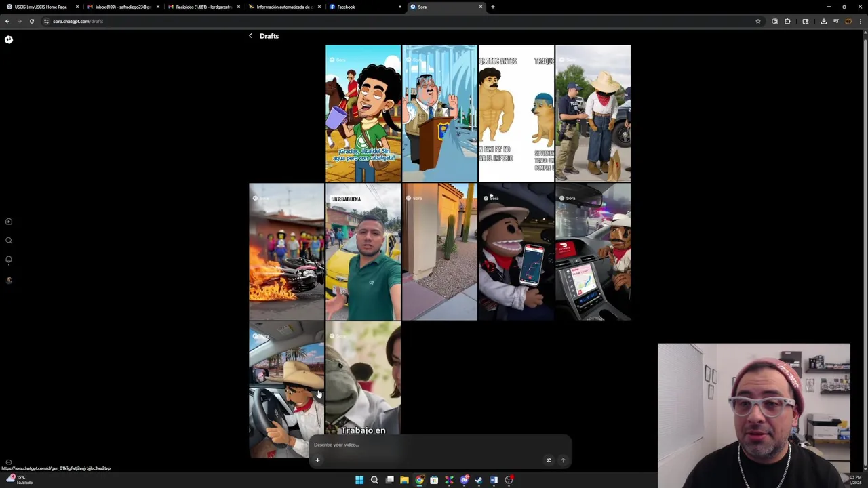Switch to USCIS myUSCIS Home Page tab

41,7
